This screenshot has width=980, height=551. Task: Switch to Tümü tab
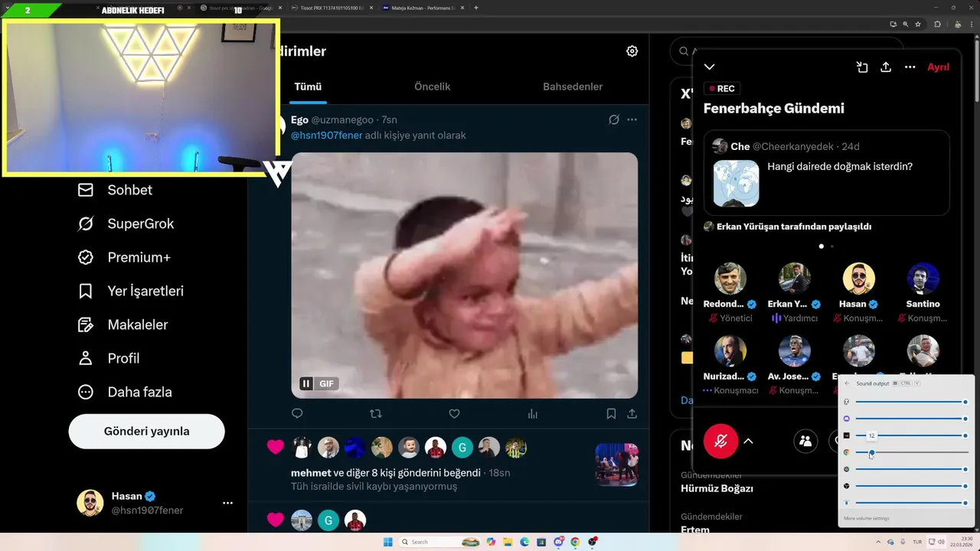308,86
